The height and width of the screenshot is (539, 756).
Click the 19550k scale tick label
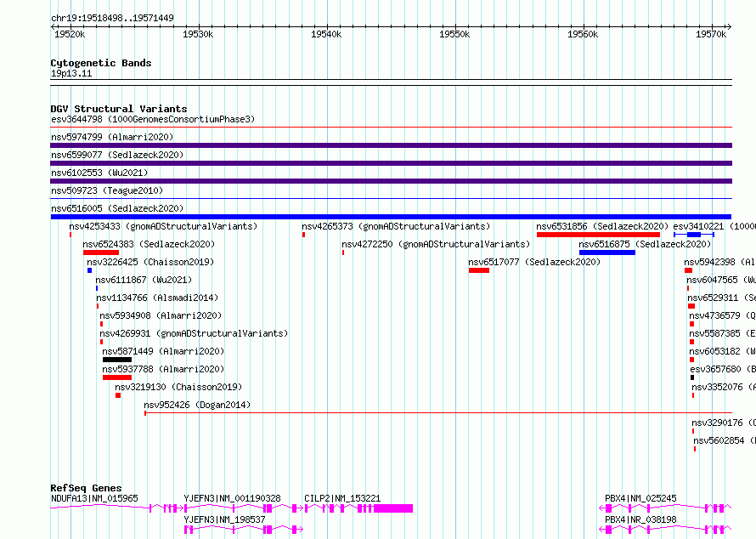pos(454,34)
